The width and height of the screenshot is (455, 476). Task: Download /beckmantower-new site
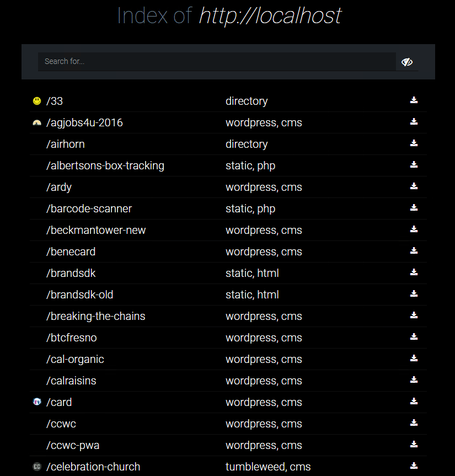414,229
